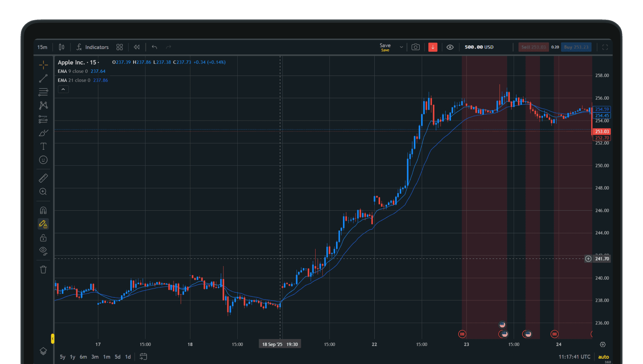Click the Undo arrow
Image resolution: width=643 pixels, height=364 pixels.
[x=154, y=47]
